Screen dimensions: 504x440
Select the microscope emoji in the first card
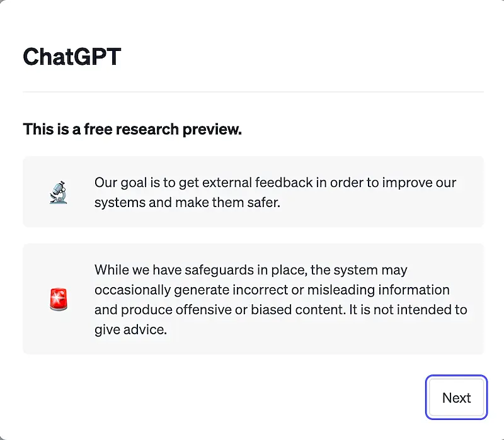57,191
